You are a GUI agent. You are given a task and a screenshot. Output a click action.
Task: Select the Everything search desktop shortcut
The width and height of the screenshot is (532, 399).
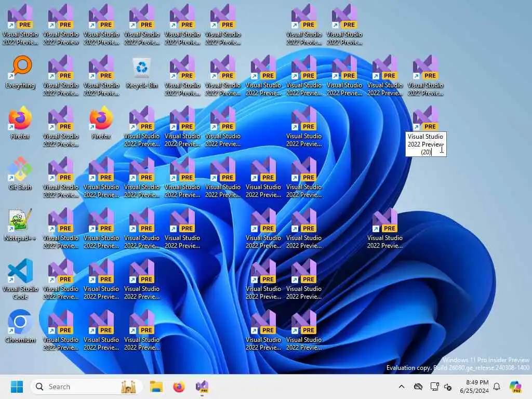(20, 72)
